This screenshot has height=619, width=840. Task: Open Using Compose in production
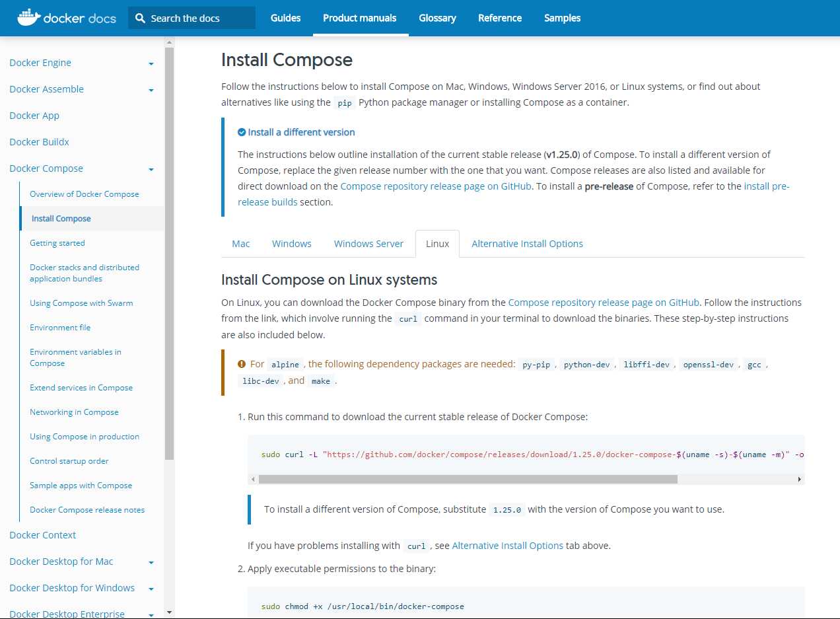coord(85,437)
